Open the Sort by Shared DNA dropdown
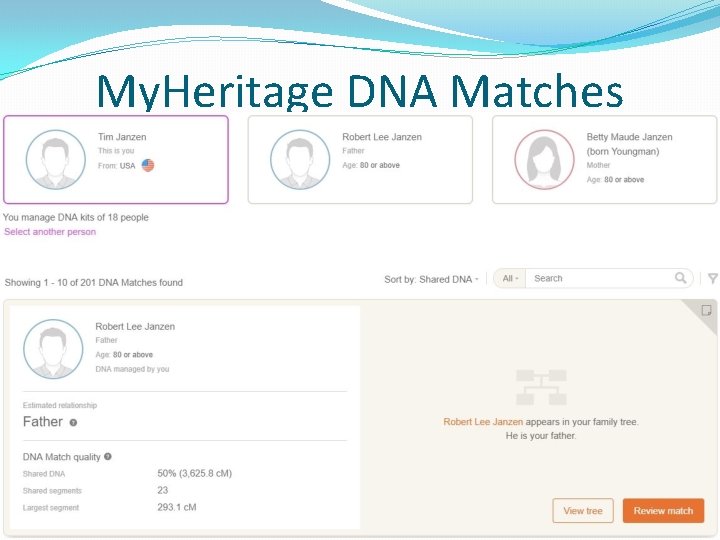The image size is (720, 540). [x=431, y=279]
